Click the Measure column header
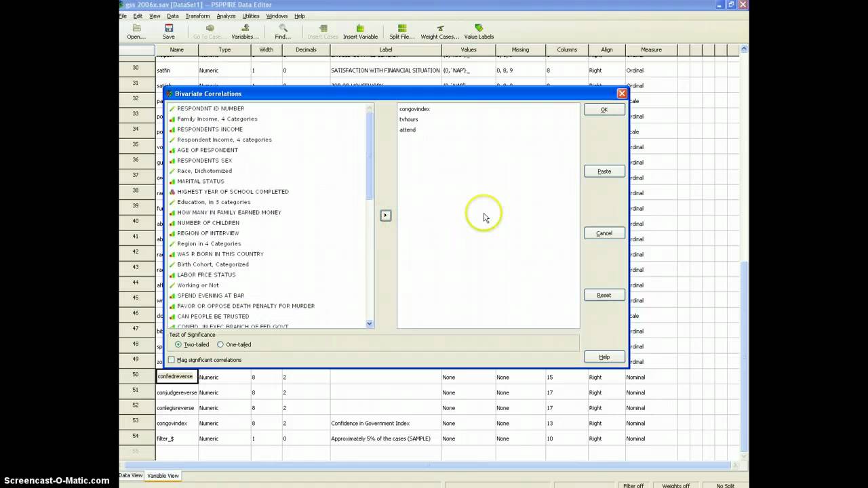 (x=651, y=49)
